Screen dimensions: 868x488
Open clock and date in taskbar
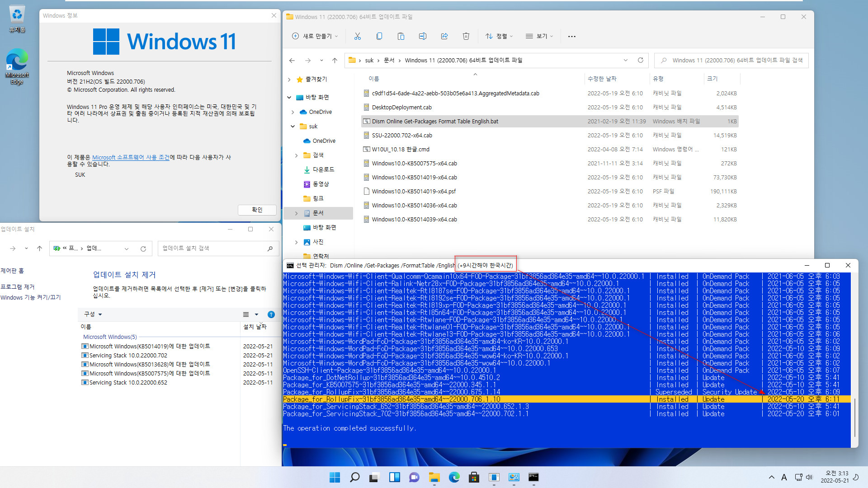tap(835, 477)
